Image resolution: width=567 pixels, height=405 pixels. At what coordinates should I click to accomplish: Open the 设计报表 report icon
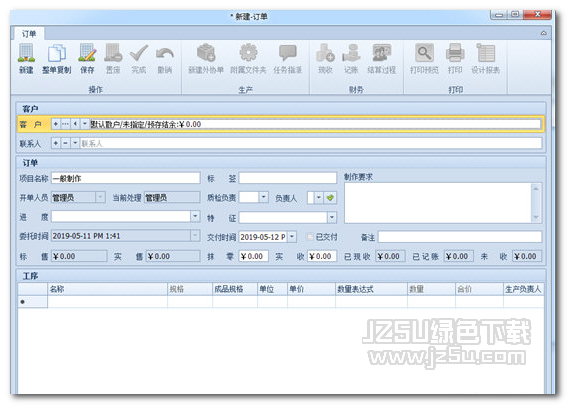pyautogui.click(x=486, y=53)
